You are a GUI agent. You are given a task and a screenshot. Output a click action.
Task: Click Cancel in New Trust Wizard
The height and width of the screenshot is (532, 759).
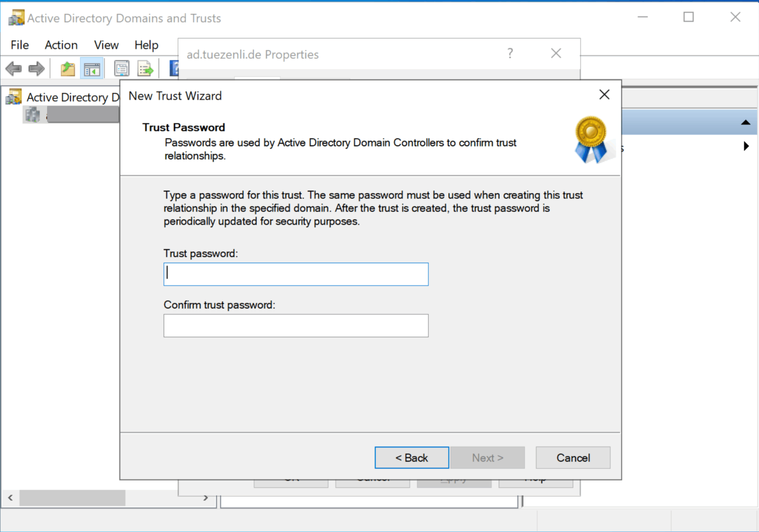pos(573,458)
